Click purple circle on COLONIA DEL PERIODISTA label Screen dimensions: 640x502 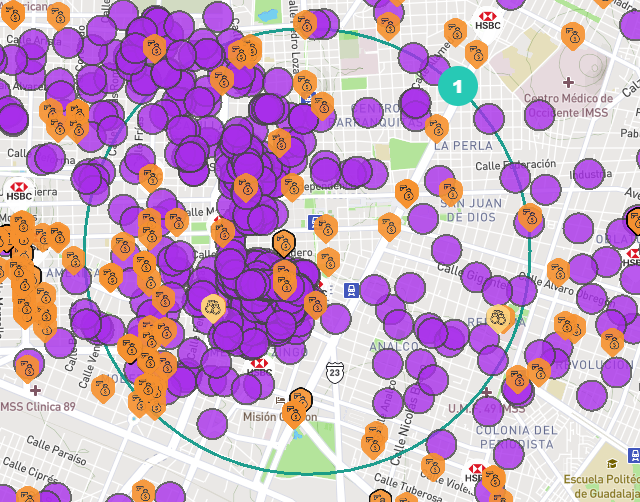pyautogui.click(x=509, y=453)
